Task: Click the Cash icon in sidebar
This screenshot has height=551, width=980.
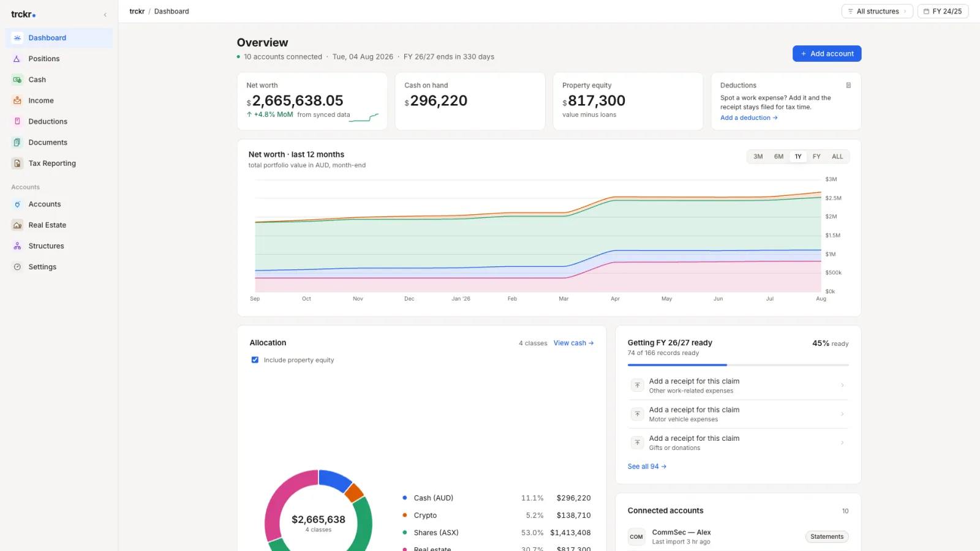Action: (17, 80)
